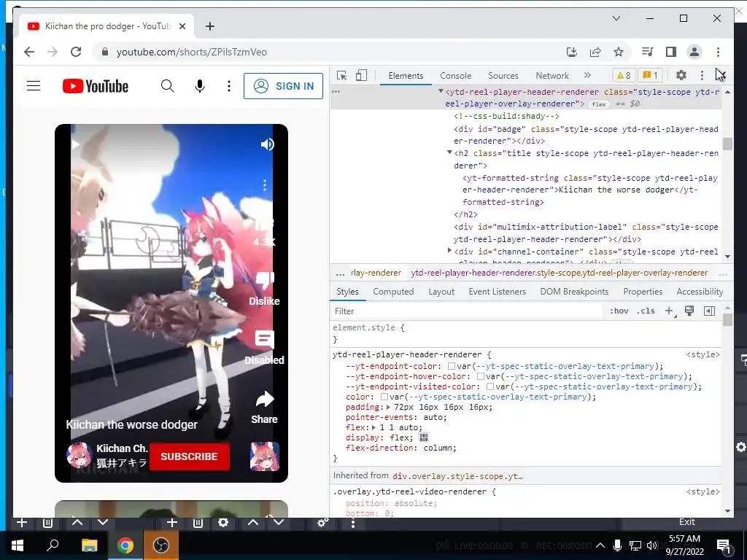Show more DevTools tabs chevron

[587, 75]
